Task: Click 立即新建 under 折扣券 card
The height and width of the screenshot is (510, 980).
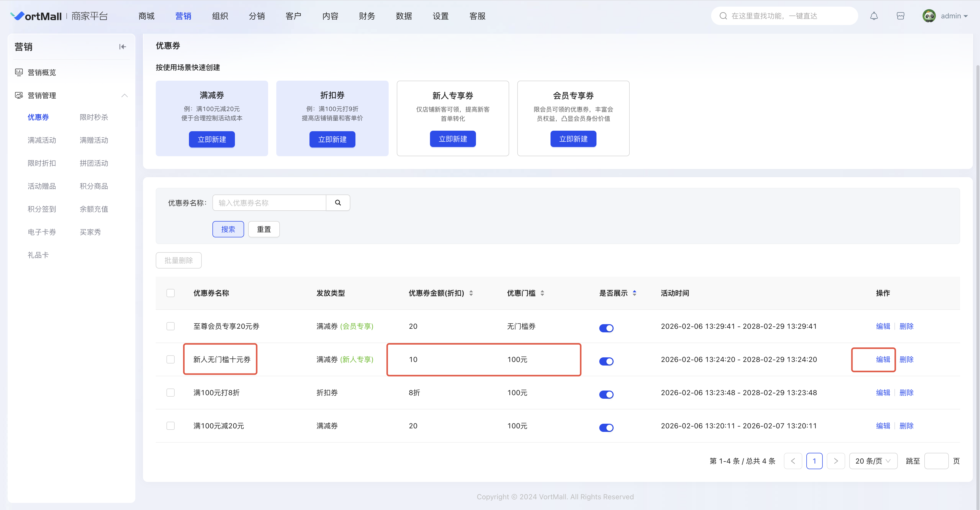Action: pyautogui.click(x=332, y=140)
